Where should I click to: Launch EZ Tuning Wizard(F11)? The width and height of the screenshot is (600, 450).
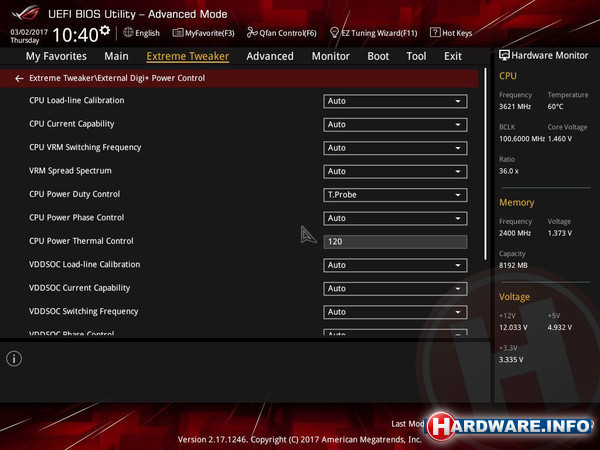379,33
